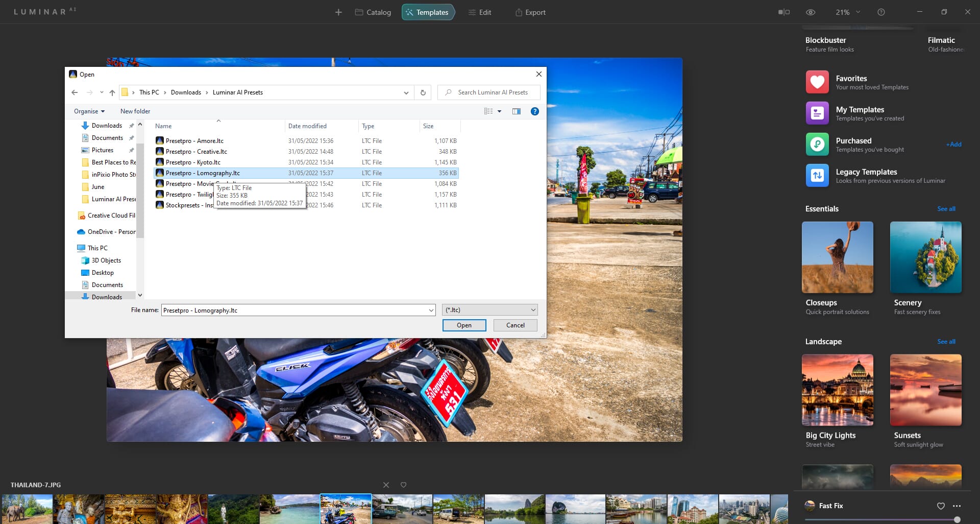Expand the File name history dropdown

pyautogui.click(x=431, y=311)
